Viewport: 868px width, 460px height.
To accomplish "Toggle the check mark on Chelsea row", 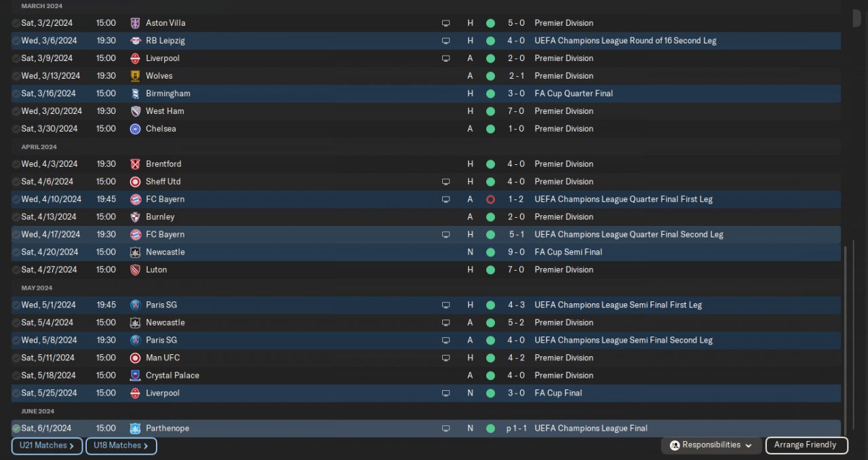I will coord(16,129).
